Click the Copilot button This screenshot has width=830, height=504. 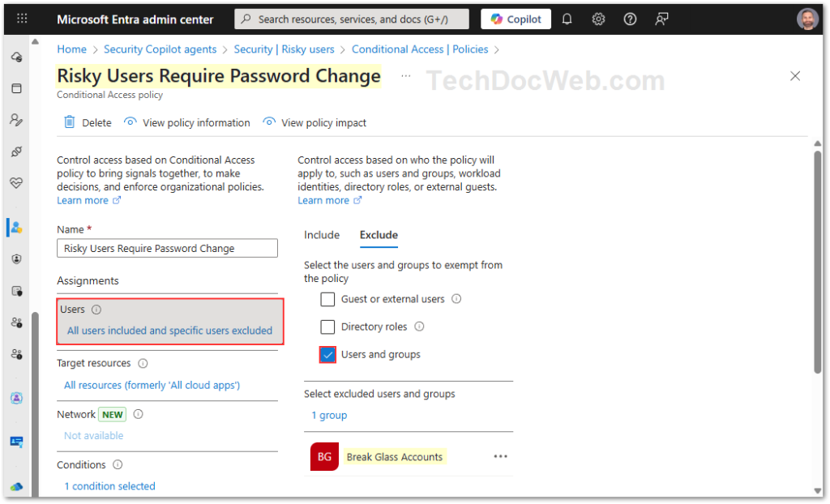click(516, 19)
